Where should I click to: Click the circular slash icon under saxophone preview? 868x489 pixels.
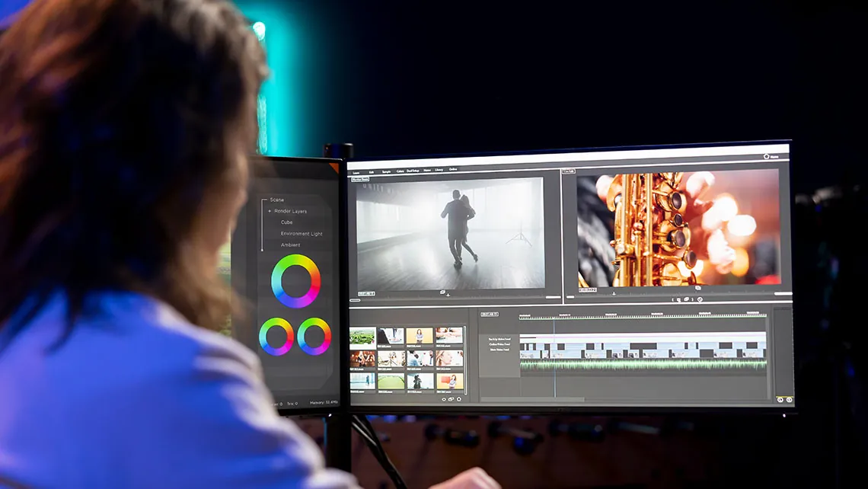tap(700, 299)
